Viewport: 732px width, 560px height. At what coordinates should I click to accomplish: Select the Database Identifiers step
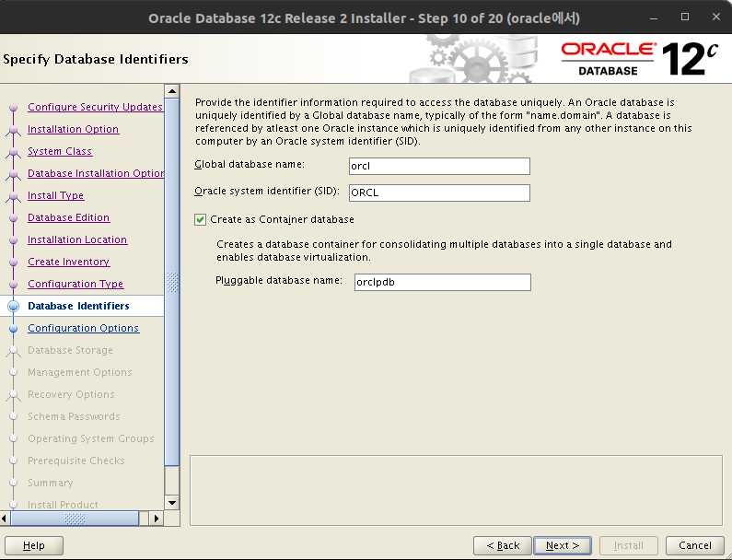(78, 306)
